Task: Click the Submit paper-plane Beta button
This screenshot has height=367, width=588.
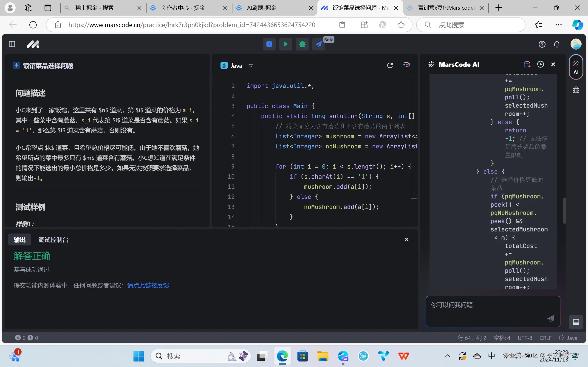Action: (x=319, y=44)
